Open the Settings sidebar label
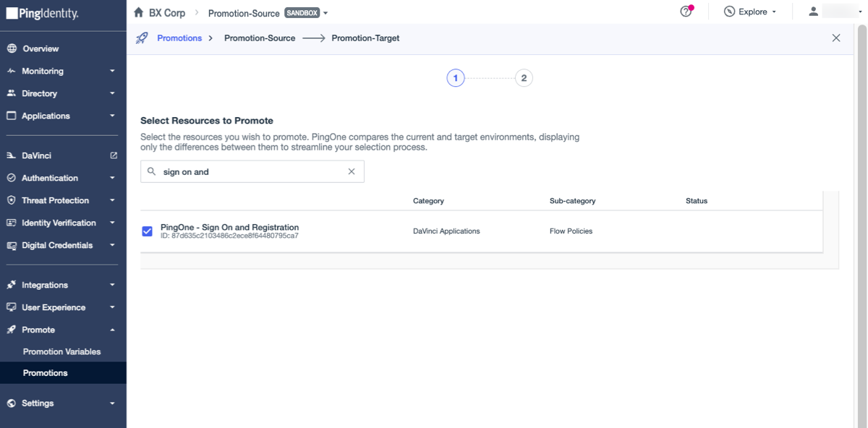Screen dimensions: 868x428 coord(38,403)
